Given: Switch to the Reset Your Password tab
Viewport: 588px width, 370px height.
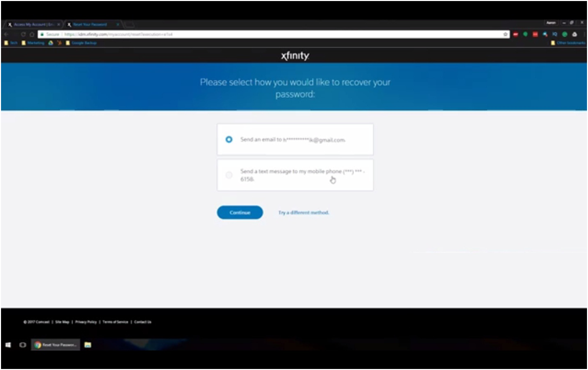Looking at the screenshot, I should pyautogui.click(x=90, y=25).
